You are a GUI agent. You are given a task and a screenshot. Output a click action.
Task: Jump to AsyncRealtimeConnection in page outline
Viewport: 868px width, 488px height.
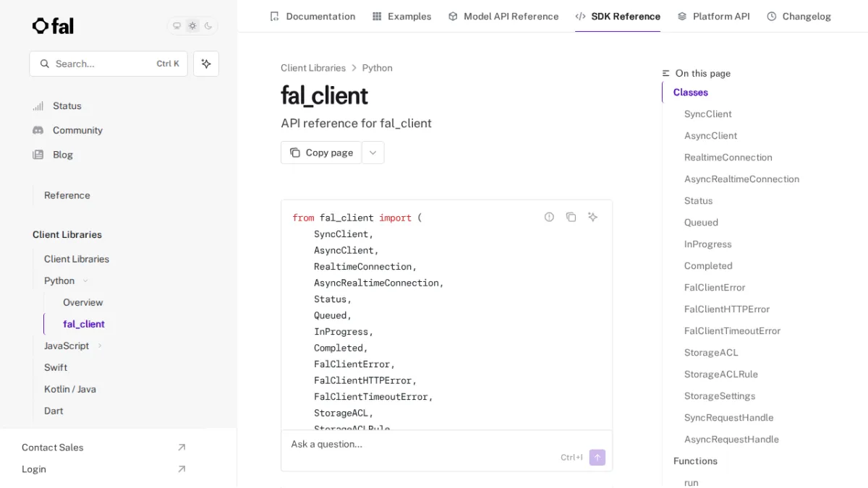click(742, 179)
